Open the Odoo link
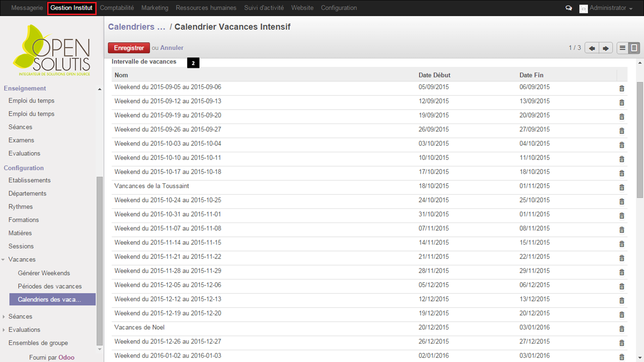The height and width of the screenshot is (362, 644). coord(66,357)
